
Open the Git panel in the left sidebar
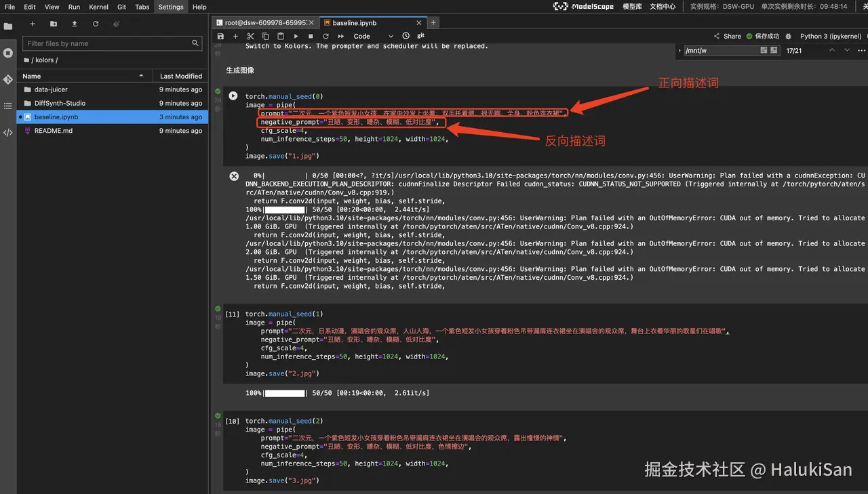(x=8, y=79)
